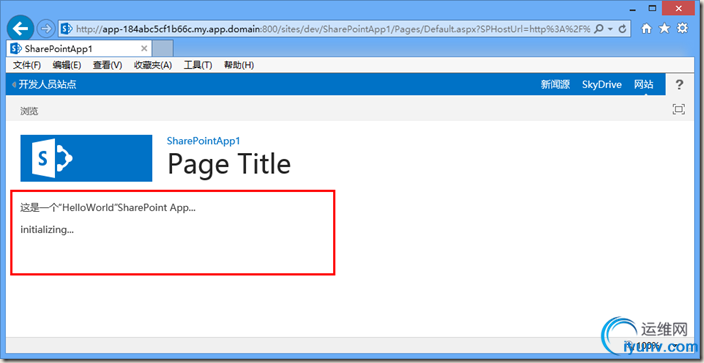Viewport: 704px width, 363px height.
Task: Select the SharePointApp1 browser tab
Action: pyautogui.click(x=79, y=49)
